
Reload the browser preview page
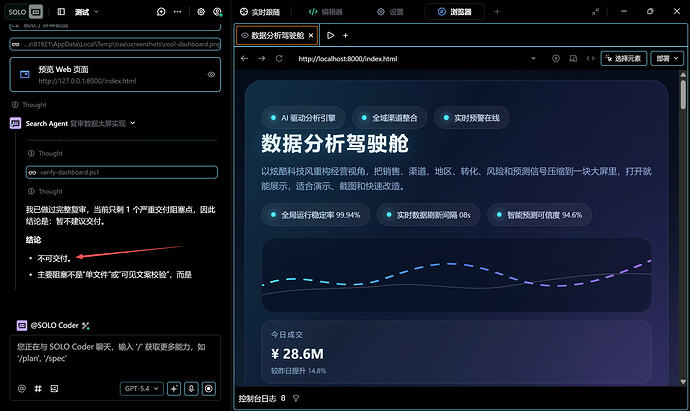tap(279, 59)
